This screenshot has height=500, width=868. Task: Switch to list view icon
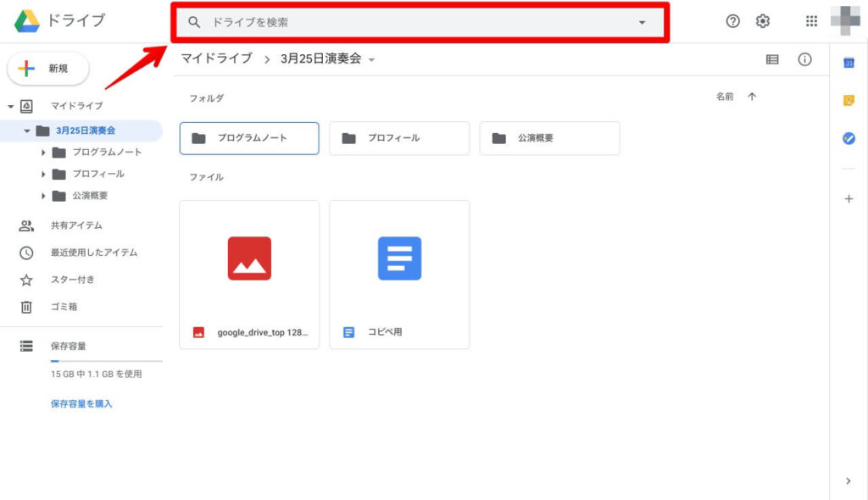pos(772,59)
